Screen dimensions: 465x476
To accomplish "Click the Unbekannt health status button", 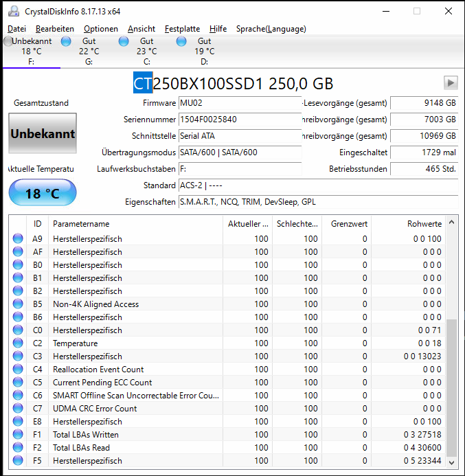I will 43,133.
